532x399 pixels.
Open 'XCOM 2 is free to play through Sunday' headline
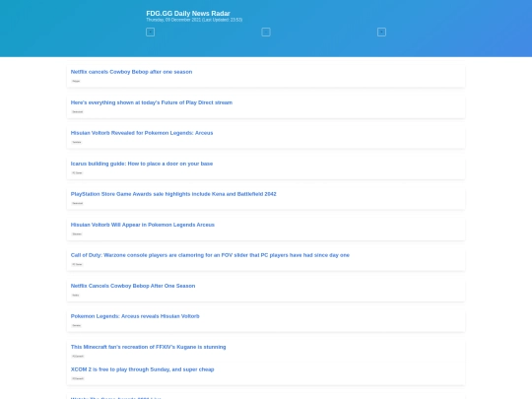click(x=142, y=369)
